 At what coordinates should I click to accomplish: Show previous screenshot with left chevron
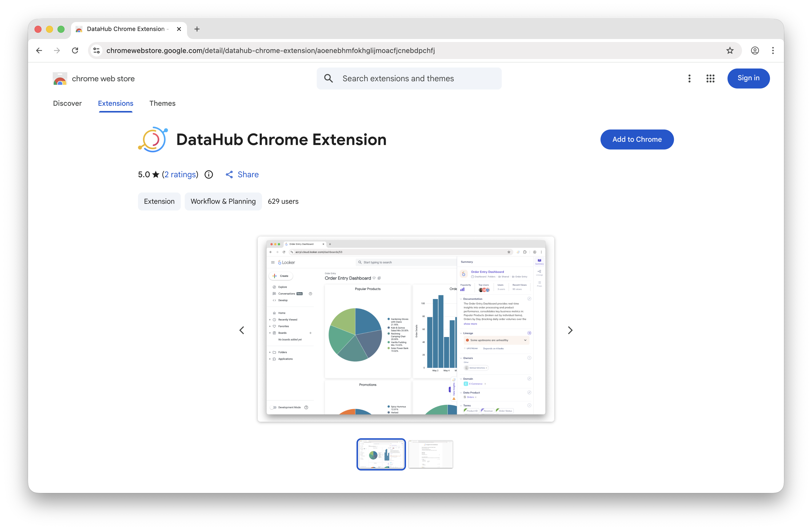(x=242, y=330)
